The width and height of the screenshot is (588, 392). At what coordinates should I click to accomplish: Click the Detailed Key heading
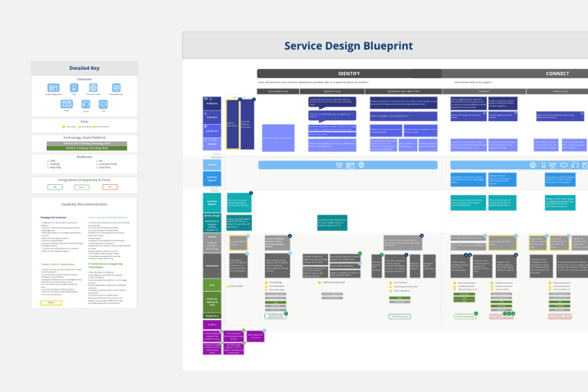[x=85, y=68]
